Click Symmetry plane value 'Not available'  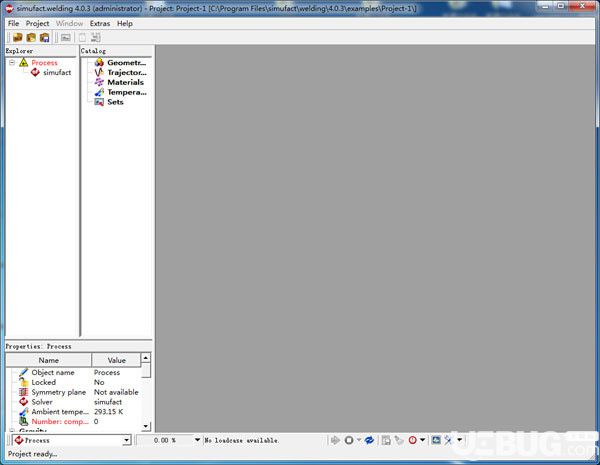click(x=116, y=392)
